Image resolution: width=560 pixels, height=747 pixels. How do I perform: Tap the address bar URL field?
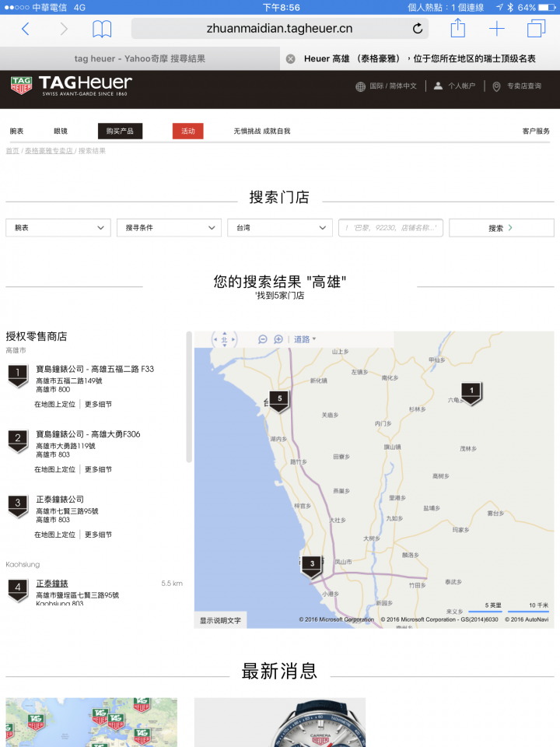279,29
